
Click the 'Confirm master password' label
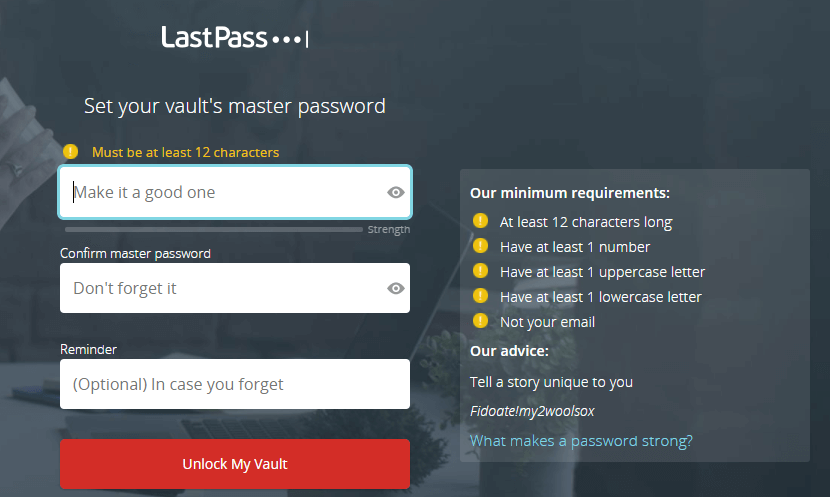135,254
